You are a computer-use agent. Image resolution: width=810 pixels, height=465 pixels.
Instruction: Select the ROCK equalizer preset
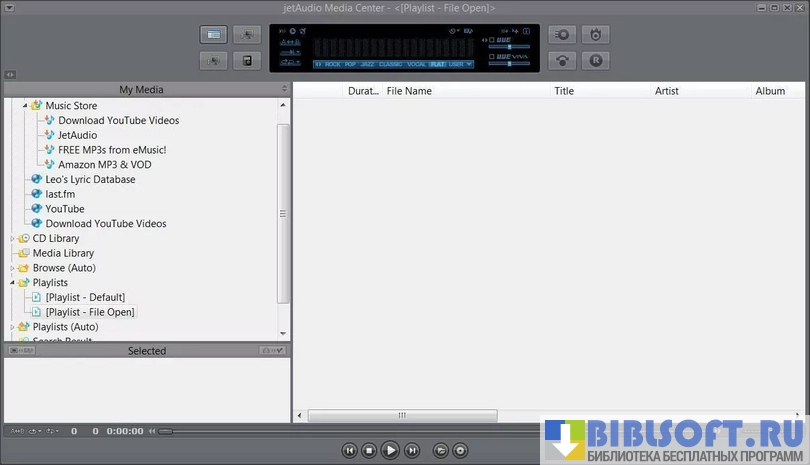point(332,64)
